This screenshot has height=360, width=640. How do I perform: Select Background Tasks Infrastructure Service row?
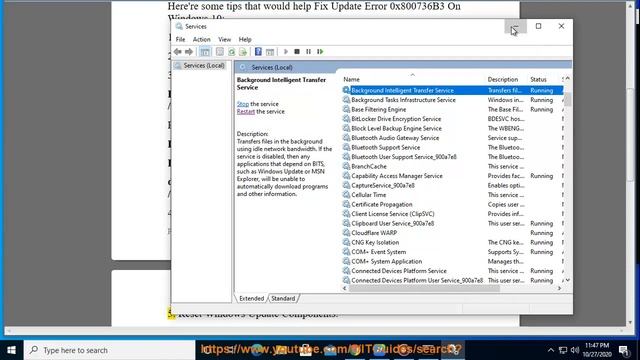click(453, 100)
